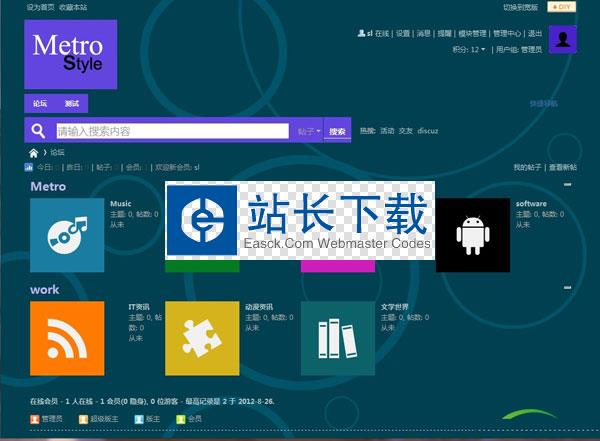The height and width of the screenshot is (441, 600).
Task: Focus the search content input field
Action: 170,131
